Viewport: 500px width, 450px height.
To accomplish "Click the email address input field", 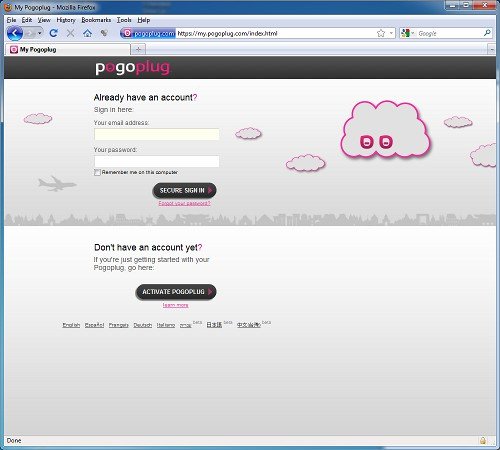I will [x=157, y=134].
